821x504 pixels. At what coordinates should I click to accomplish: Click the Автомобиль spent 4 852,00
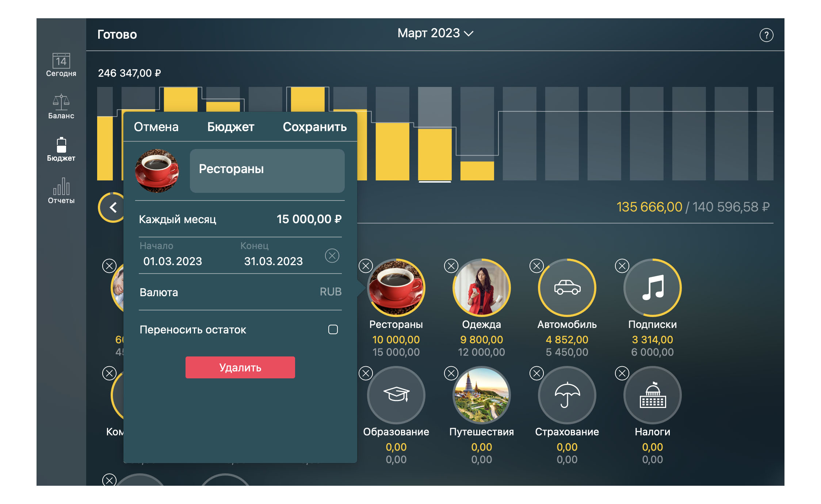click(x=567, y=340)
